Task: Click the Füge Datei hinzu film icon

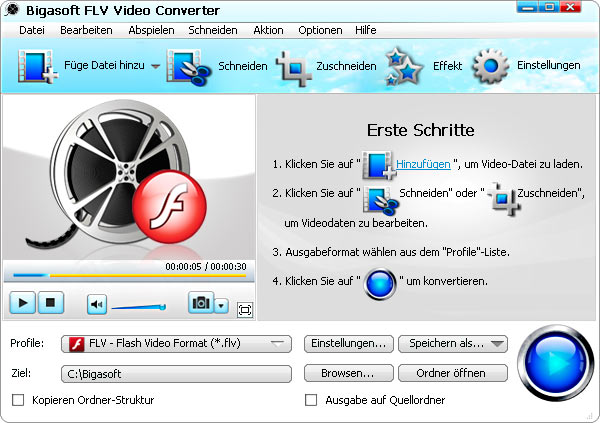Action: [38, 66]
